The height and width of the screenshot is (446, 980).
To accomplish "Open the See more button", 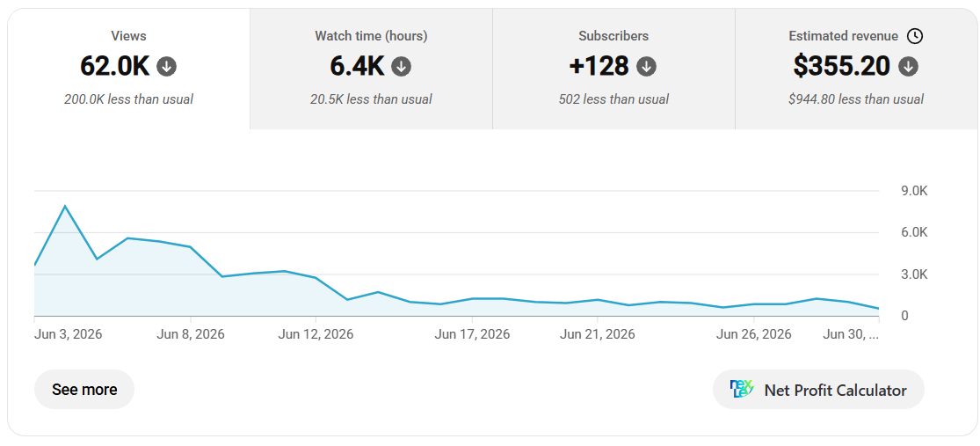I will (84, 390).
